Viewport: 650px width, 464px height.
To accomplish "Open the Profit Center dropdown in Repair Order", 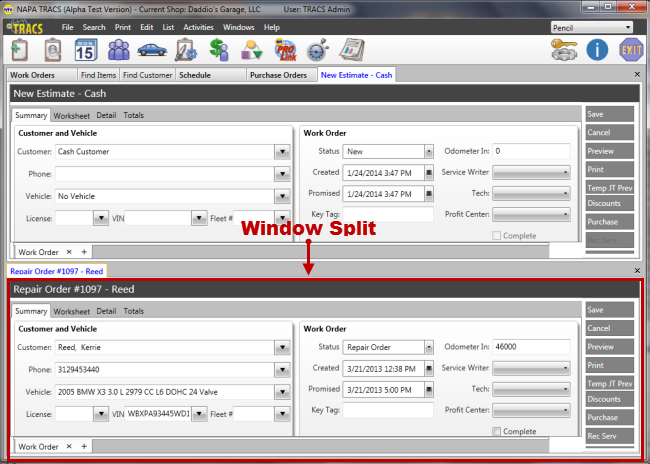I will click(x=531, y=410).
